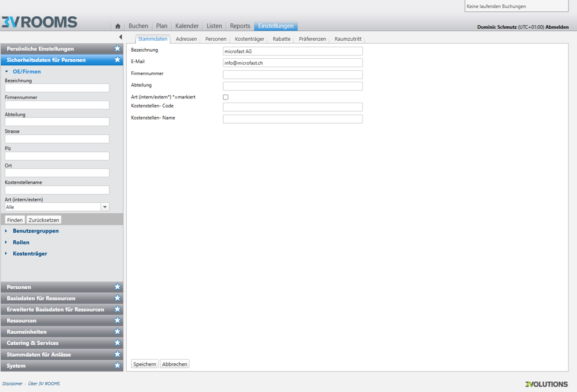Screen dimensions: 577x392
Task: Click the Firmennummer field in main form
Action: coord(293,74)
